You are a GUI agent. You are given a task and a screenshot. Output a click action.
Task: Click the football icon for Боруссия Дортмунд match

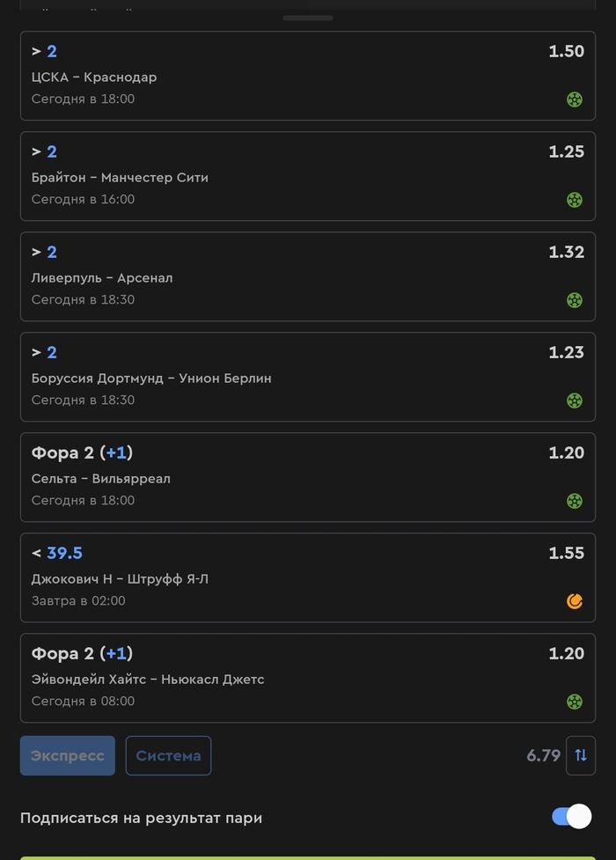click(575, 401)
